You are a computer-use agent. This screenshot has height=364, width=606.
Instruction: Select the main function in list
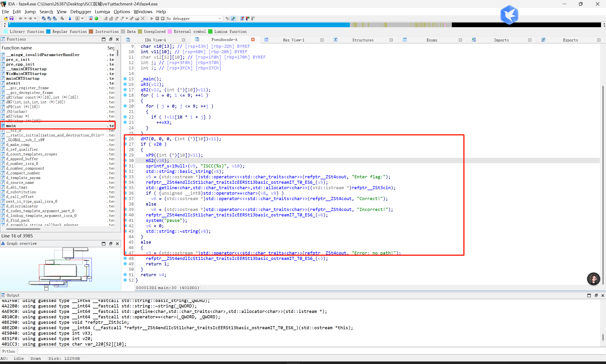click(11, 126)
